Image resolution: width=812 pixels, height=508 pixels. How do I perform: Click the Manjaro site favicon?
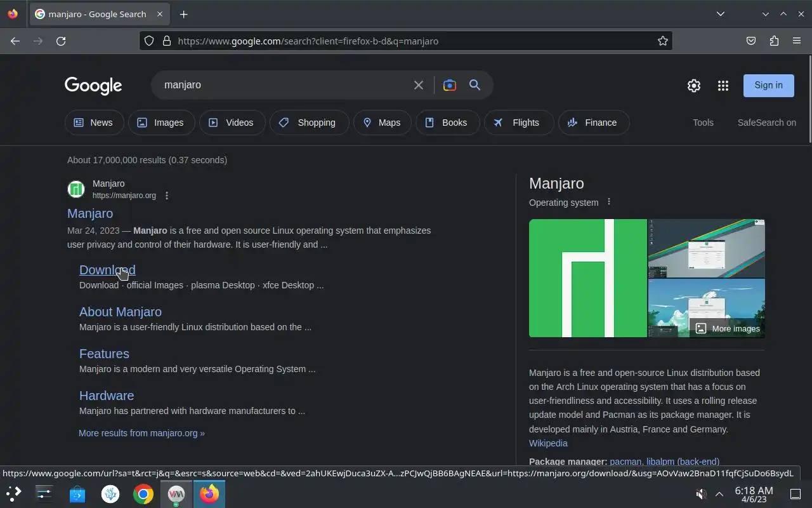click(x=76, y=189)
